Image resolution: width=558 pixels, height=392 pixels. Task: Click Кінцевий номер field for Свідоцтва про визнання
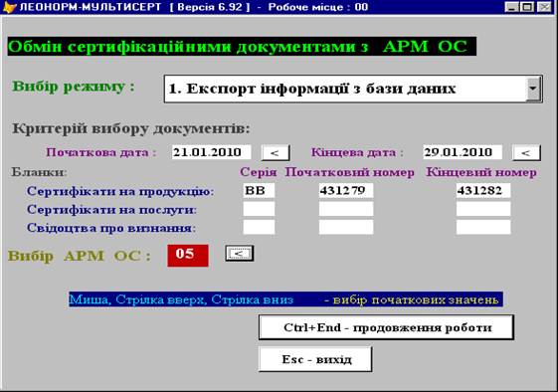tap(483, 227)
